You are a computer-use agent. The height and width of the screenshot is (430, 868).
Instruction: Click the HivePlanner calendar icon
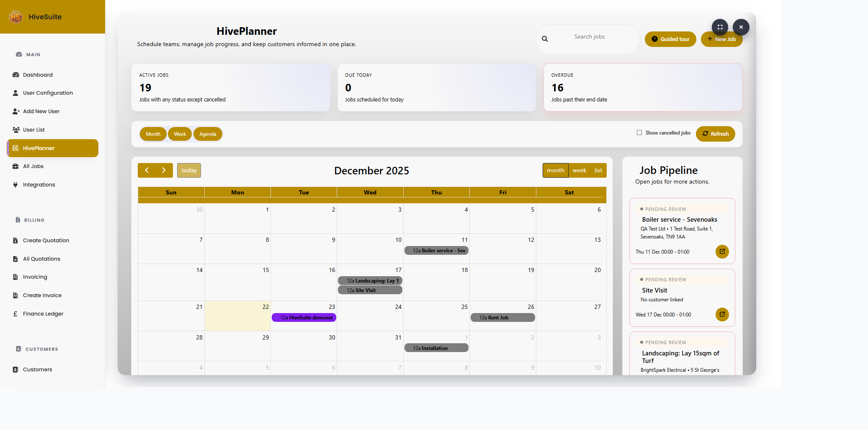click(15, 148)
